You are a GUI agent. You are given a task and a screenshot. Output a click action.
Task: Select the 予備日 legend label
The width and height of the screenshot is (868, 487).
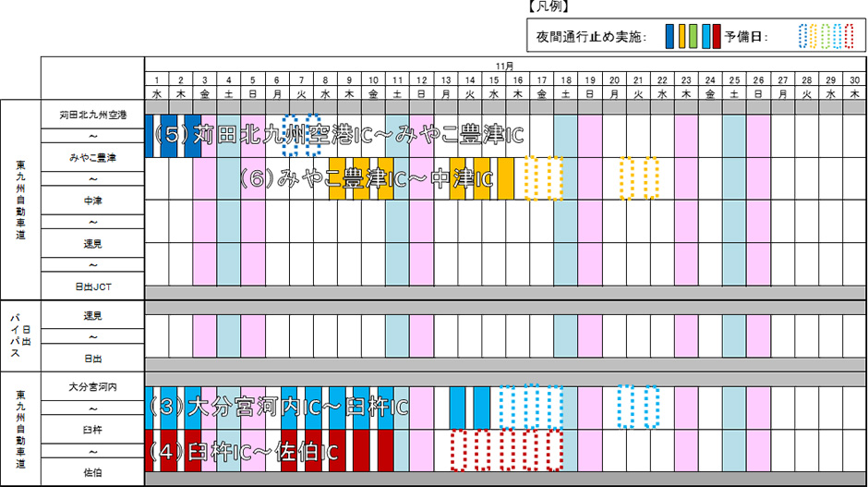pyautogui.click(x=747, y=37)
